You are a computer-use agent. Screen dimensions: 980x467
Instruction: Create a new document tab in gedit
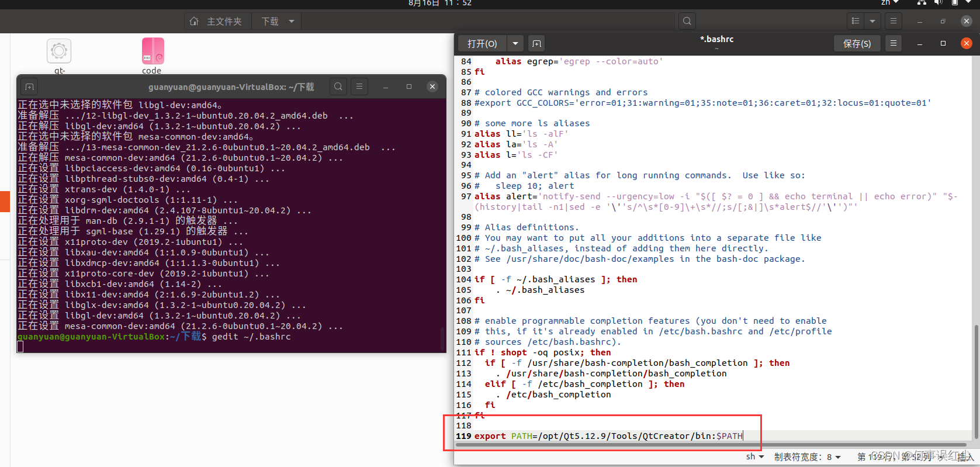pos(536,43)
